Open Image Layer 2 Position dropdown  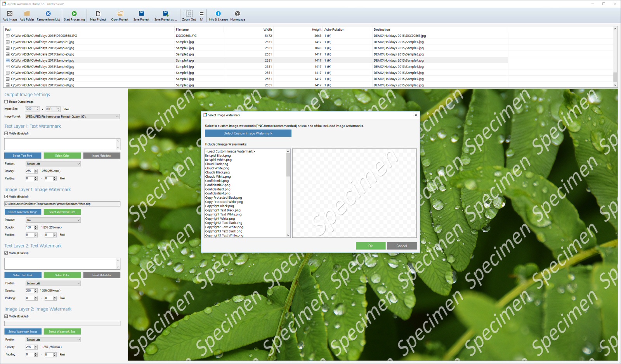click(53, 340)
